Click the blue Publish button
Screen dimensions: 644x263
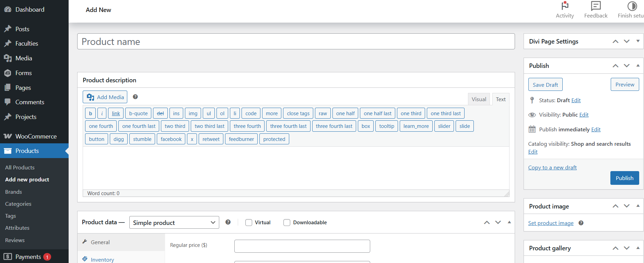click(x=624, y=178)
